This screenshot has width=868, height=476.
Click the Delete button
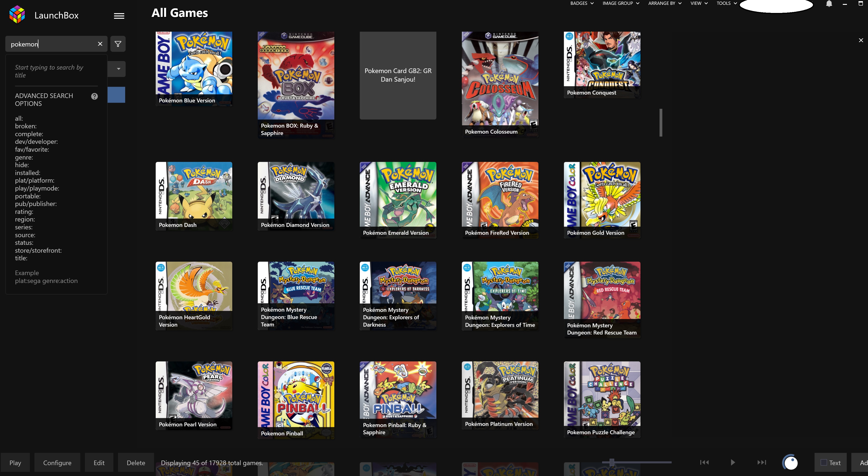coord(136,463)
